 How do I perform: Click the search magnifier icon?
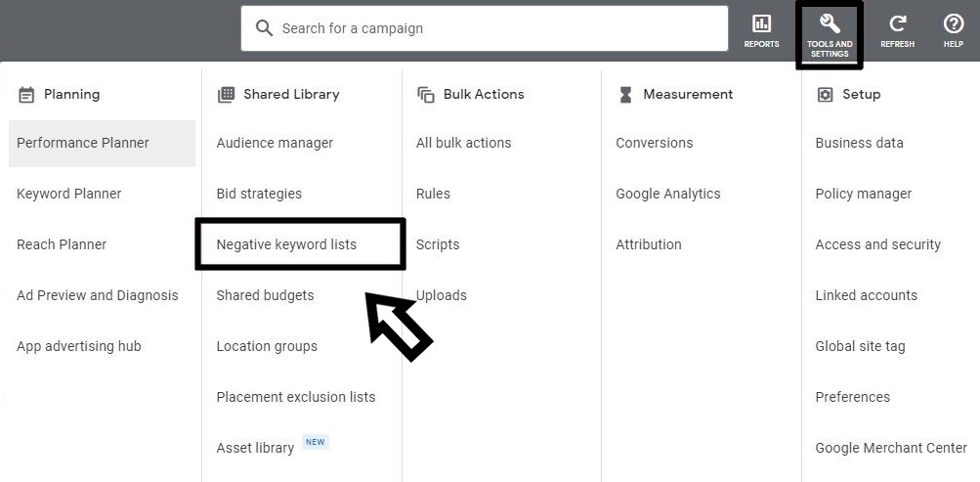[264, 28]
